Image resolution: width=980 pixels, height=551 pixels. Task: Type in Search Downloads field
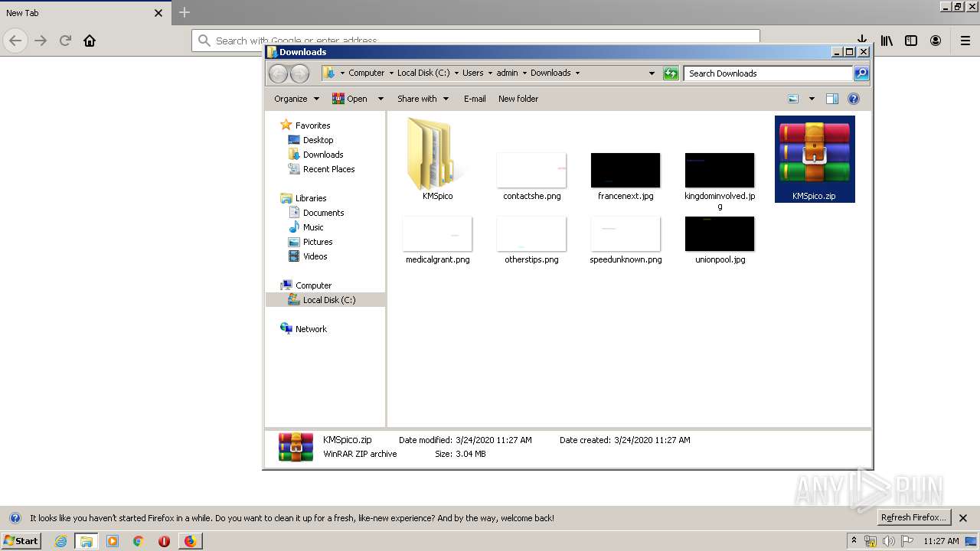[768, 73]
